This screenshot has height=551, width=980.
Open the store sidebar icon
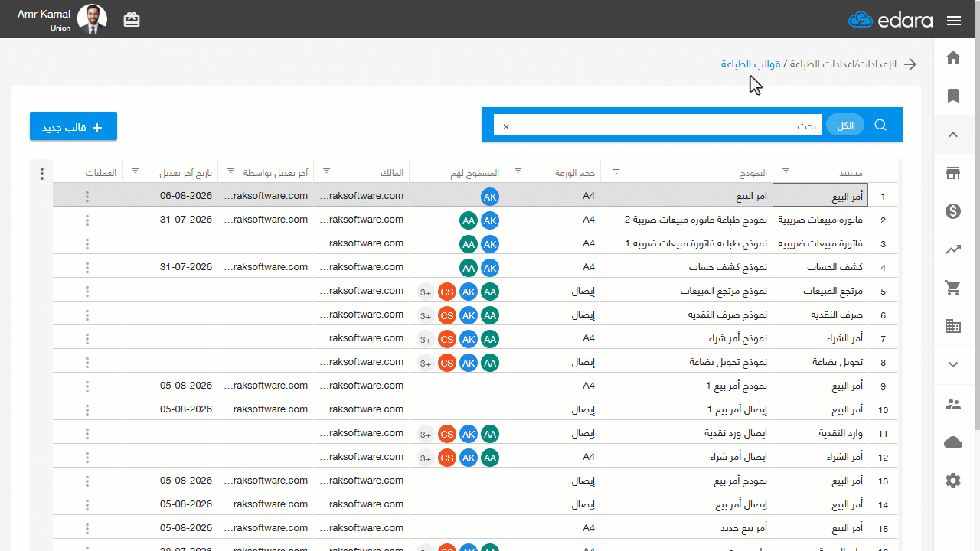953,173
